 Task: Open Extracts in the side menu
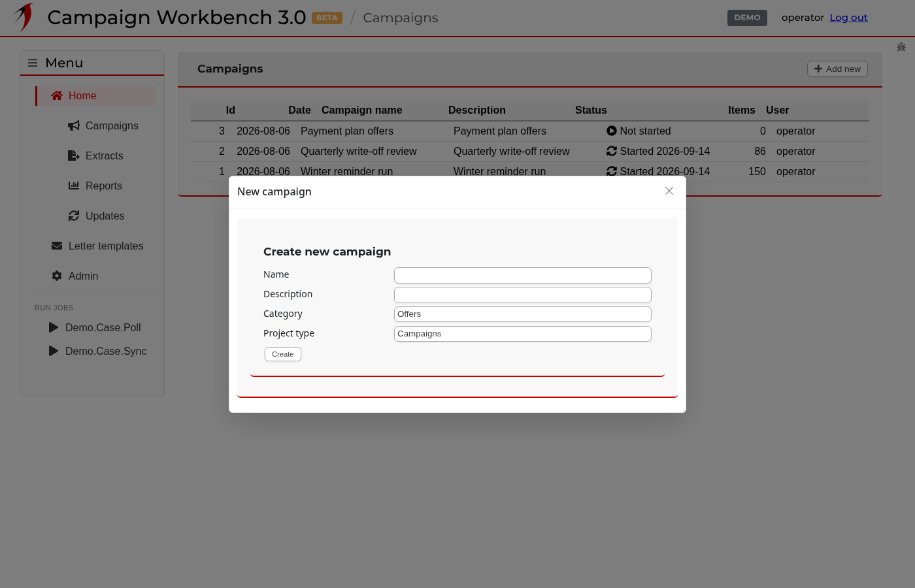[105, 155]
